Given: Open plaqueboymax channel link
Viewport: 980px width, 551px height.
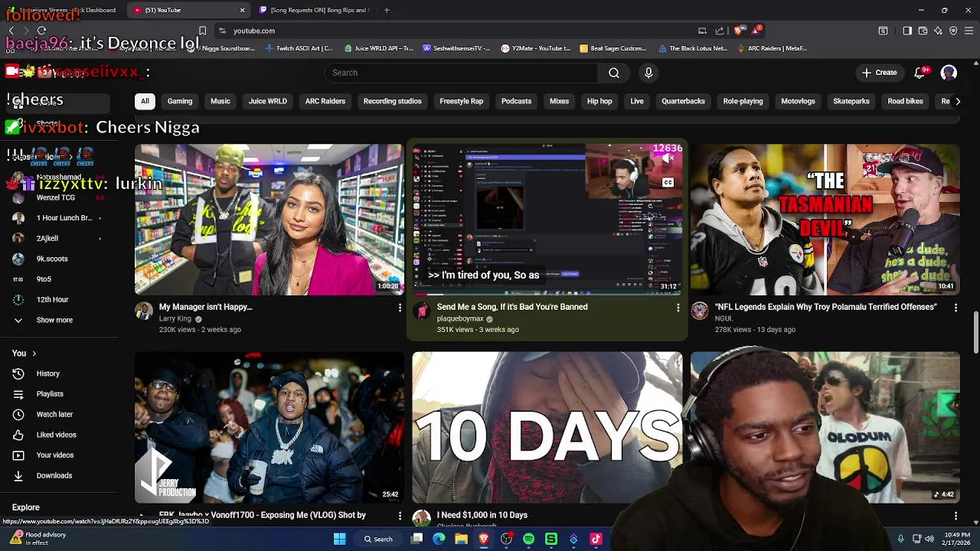Looking at the screenshot, I should point(460,319).
